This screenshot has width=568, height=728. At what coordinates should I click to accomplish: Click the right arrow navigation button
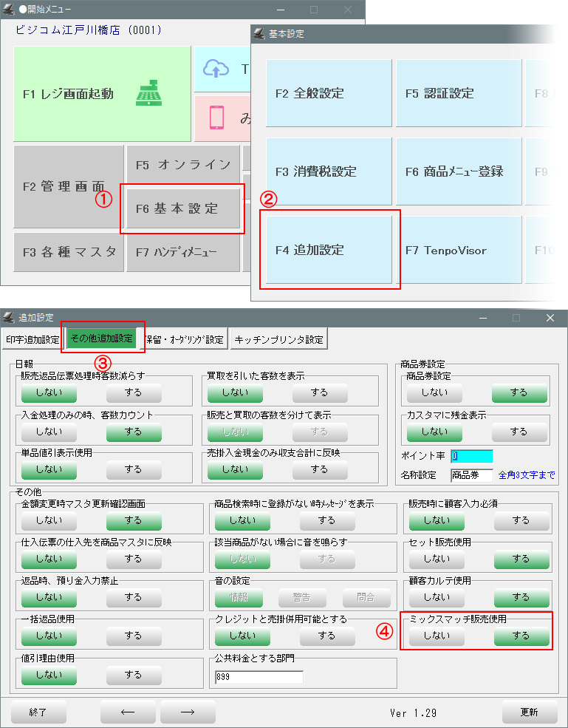click(x=188, y=712)
